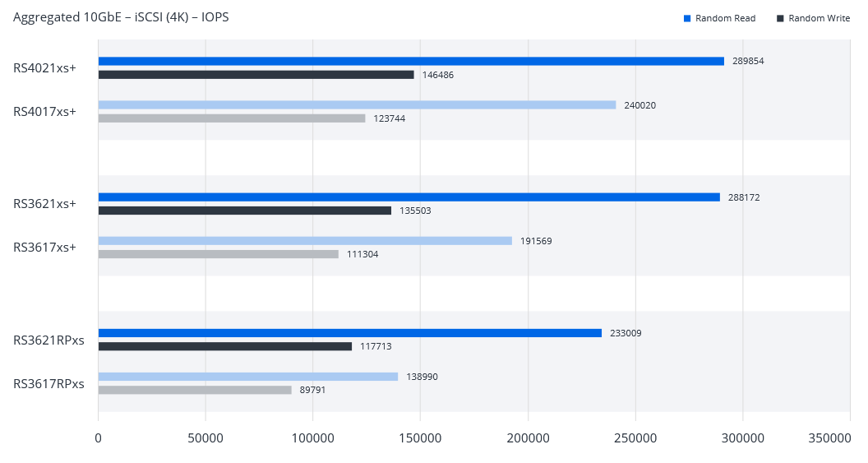Click the 300000 axis tick label
This screenshot has height=463, width=868.
pyautogui.click(x=743, y=438)
